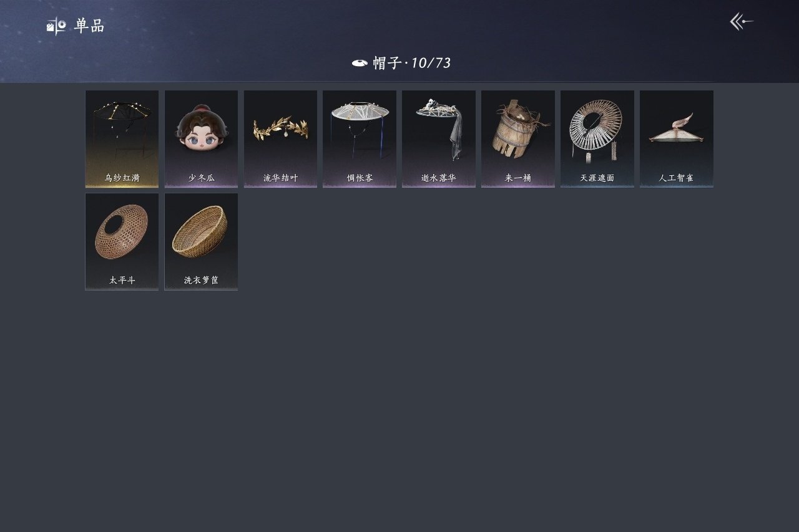Choose the 天涯遮面 round fan hat
Screen dimensions: 799x532
(x=597, y=138)
